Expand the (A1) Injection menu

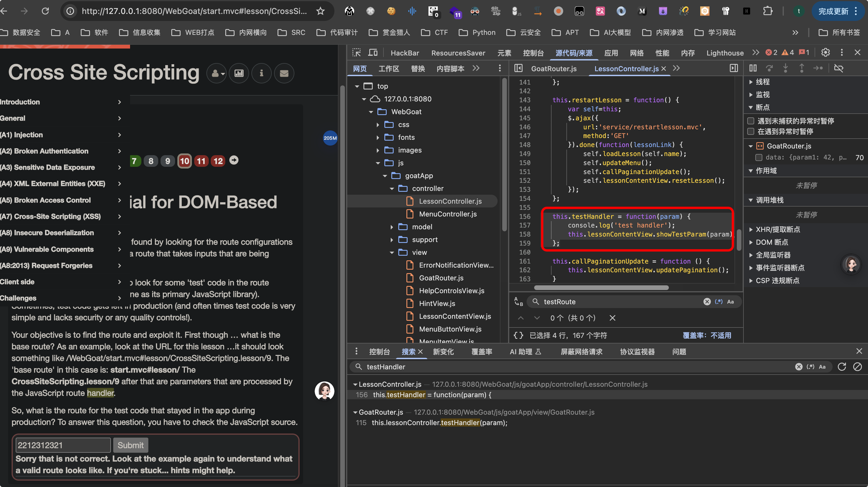coord(61,135)
